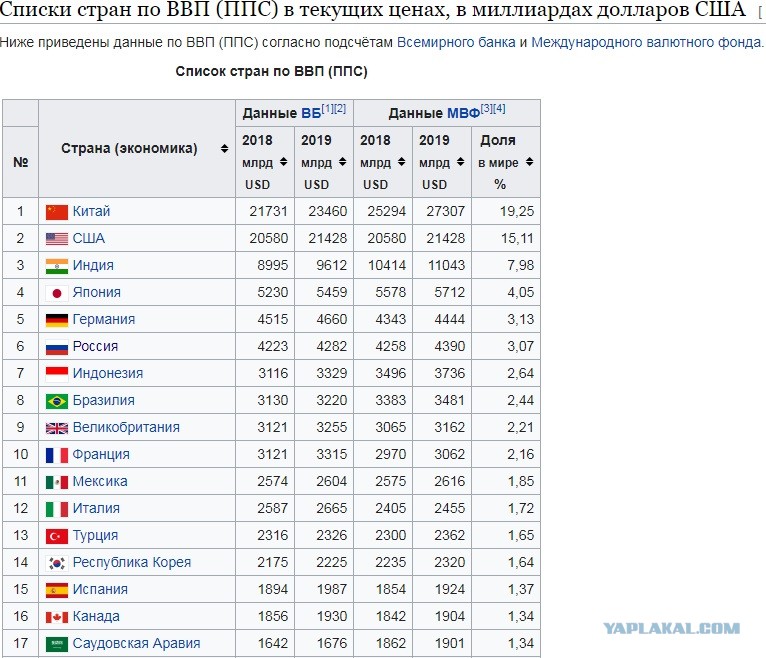Click the Canada flag icon
The height and width of the screenshot is (658, 766).
click(x=57, y=617)
